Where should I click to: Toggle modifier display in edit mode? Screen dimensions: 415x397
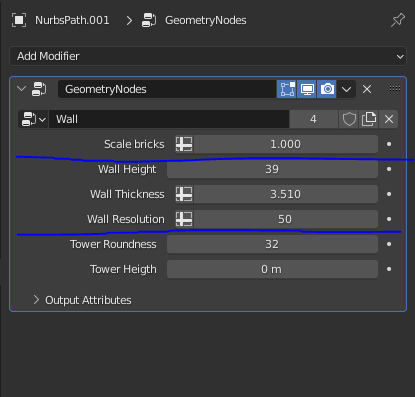[287, 89]
